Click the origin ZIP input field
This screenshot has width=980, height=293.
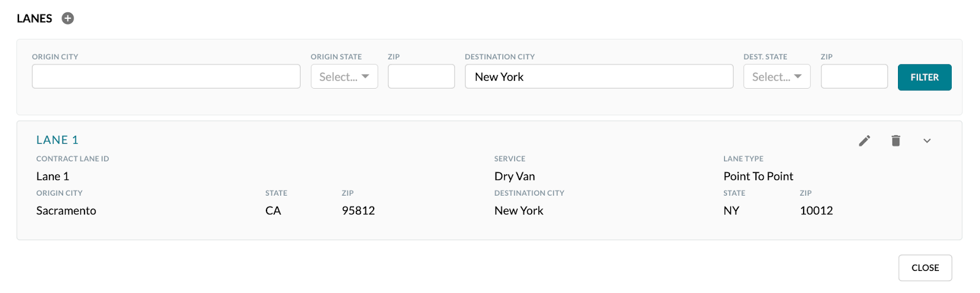click(x=421, y=76)
